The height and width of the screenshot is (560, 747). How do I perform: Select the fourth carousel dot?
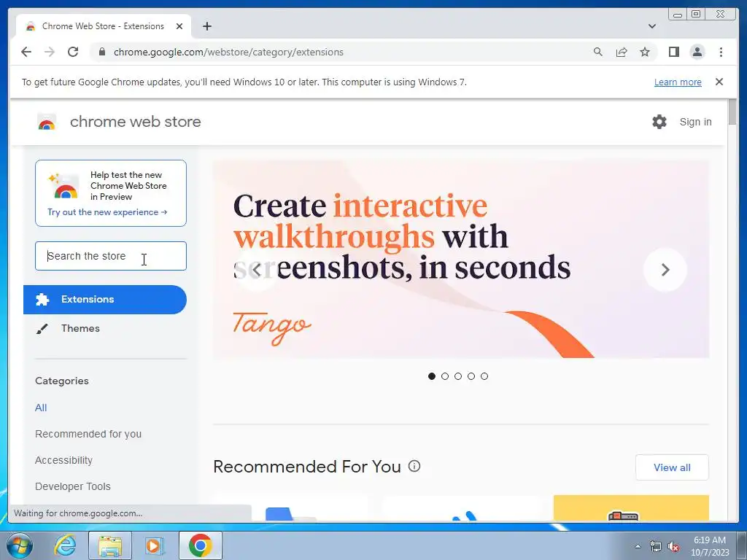(x=471, y=376)
